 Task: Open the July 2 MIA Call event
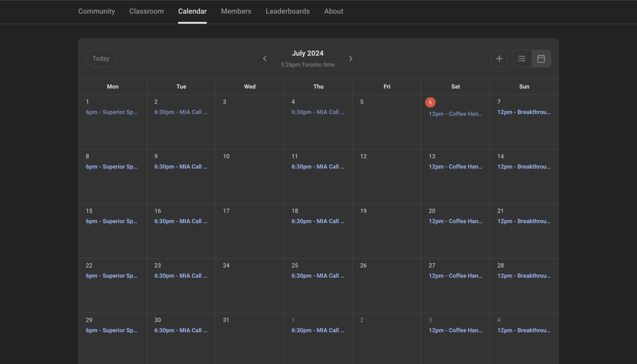[181, 112]
